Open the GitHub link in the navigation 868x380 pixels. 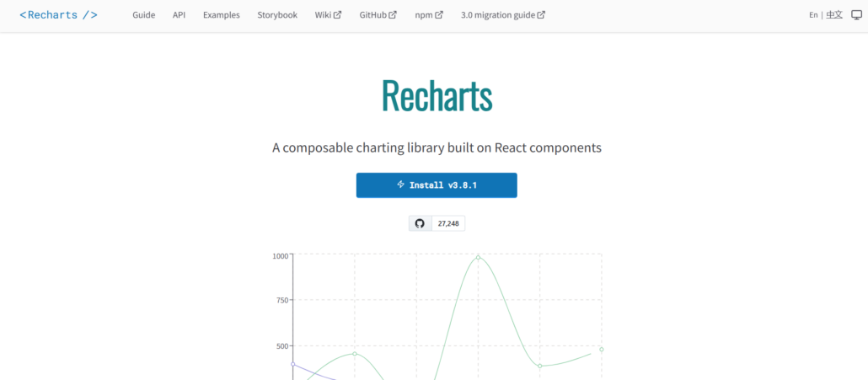378,15
